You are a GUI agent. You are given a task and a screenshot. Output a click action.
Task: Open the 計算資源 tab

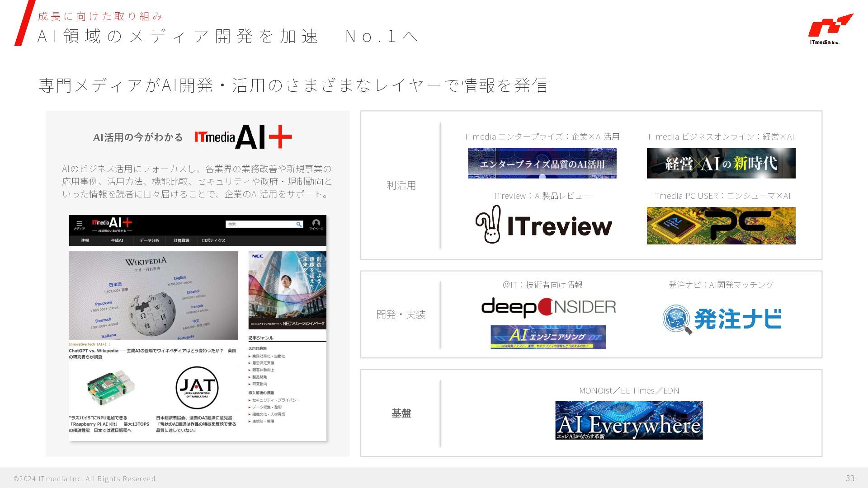coord(181,240)
